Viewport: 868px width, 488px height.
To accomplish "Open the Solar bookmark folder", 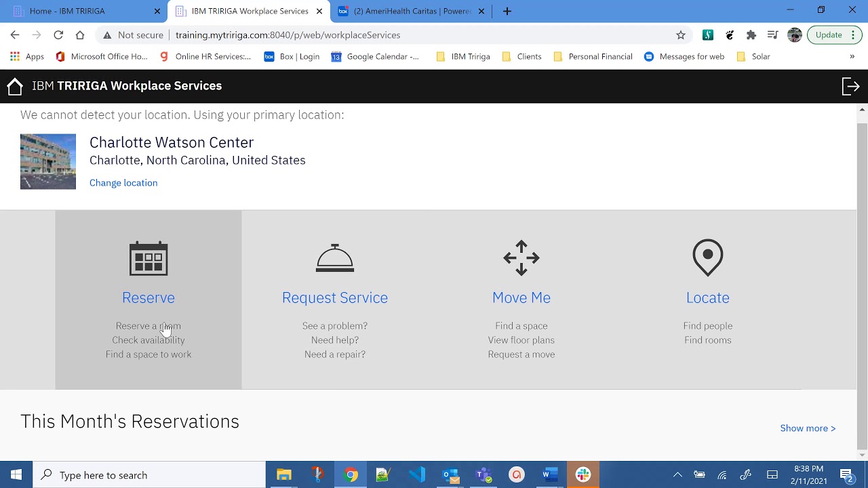I will coord(753,57).
